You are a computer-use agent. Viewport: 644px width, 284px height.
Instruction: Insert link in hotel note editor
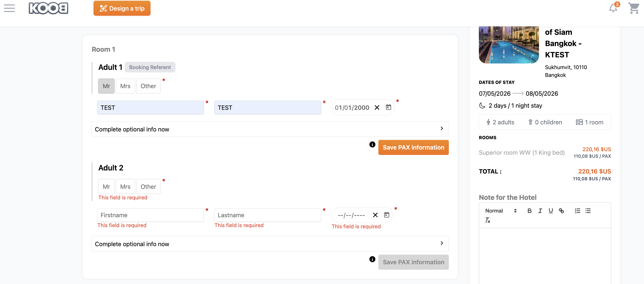(561, 211)
